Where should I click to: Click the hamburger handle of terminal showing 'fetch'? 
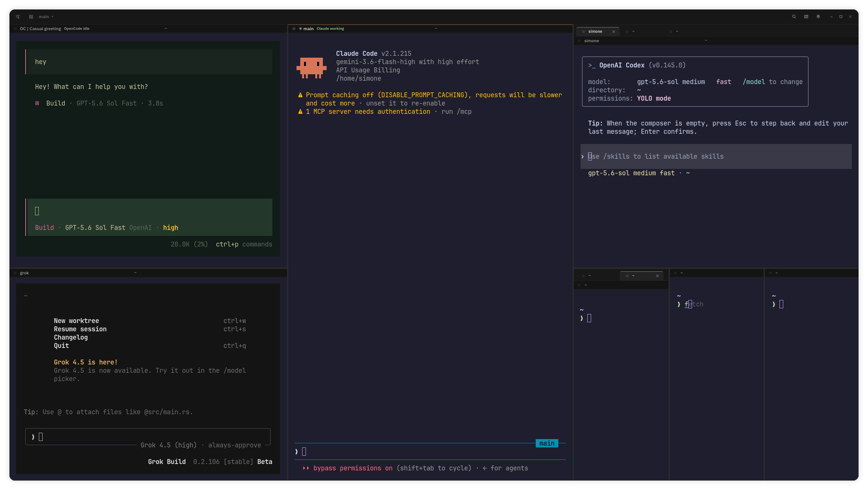tap(675, 273)
